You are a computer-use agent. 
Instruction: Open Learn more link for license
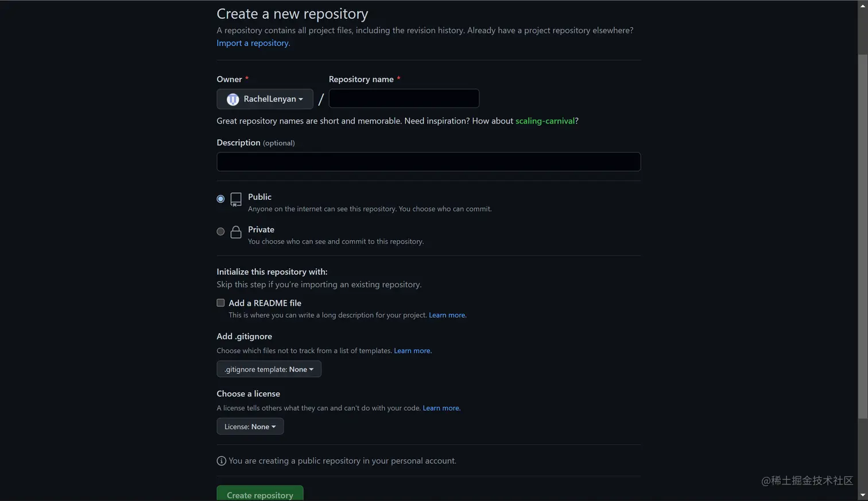pyautogui.click(x=441, y=408)
